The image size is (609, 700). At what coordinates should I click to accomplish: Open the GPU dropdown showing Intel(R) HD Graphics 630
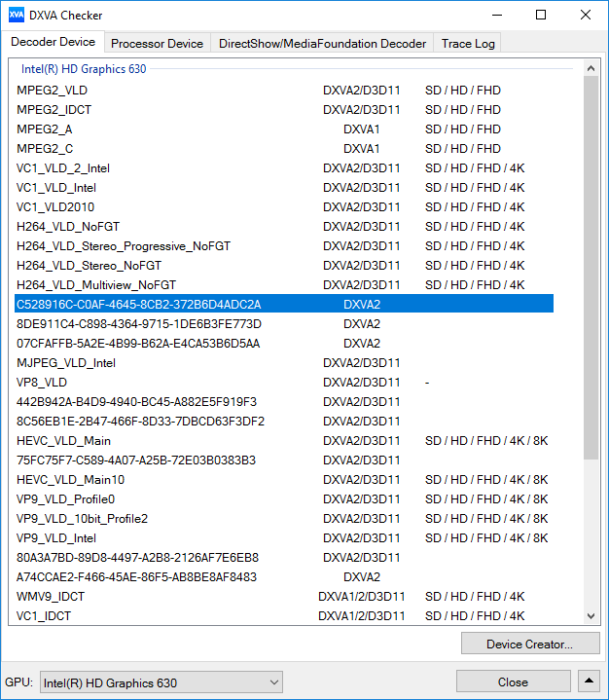coord(161,682)
